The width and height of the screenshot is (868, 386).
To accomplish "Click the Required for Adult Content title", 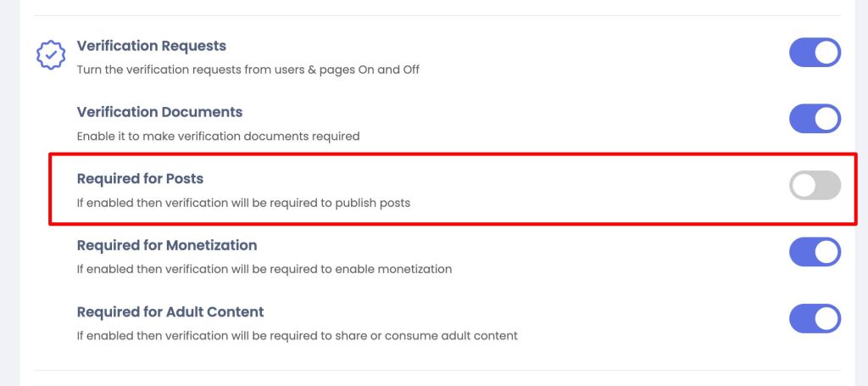I will click(x=170, y=312).
